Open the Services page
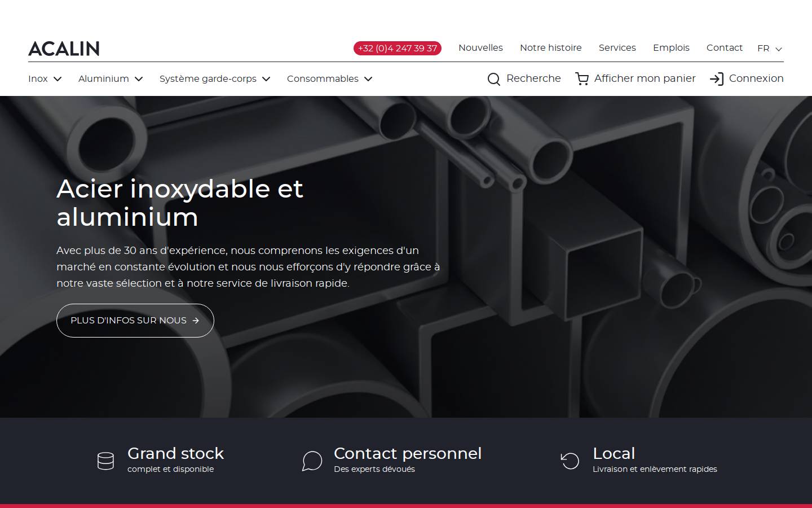Viewport: 812px width, 508px height. pos(617,48)
